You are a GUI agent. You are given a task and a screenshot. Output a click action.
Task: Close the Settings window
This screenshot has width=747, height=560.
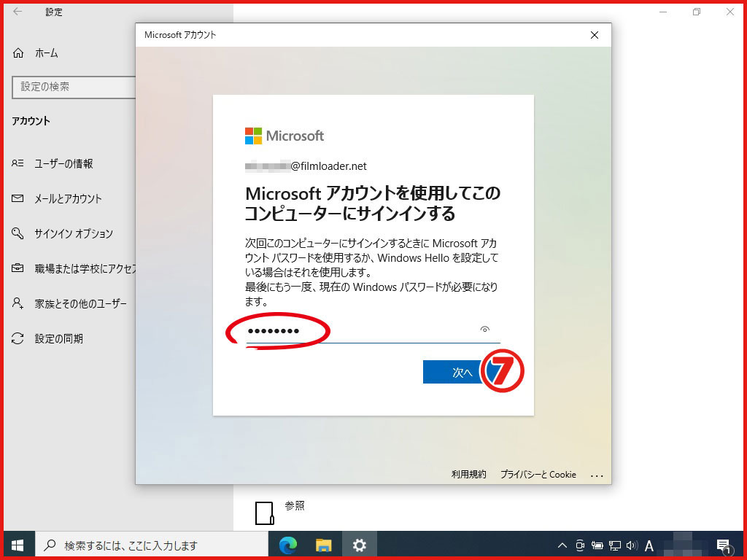[729, 12]
